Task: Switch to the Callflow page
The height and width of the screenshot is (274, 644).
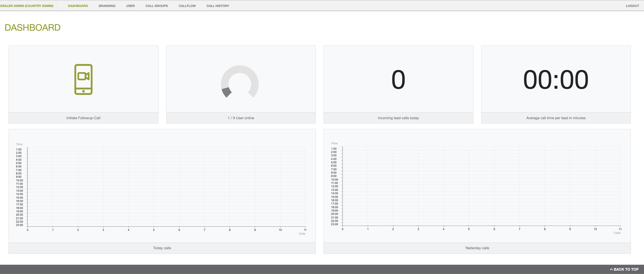Action: click(187, 6)
